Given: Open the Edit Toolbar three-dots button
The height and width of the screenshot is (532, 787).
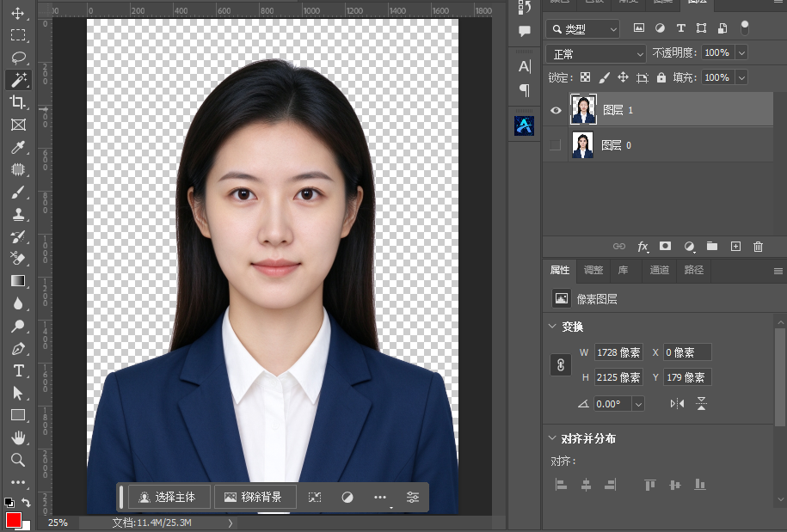Looking at the screenshot, I should coord(18,482).
